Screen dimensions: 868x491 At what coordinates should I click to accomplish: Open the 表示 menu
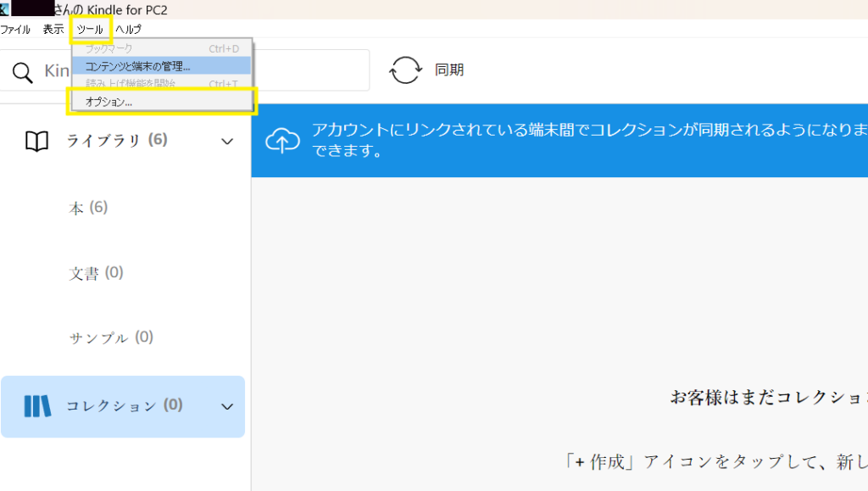[x=53, y=30]
